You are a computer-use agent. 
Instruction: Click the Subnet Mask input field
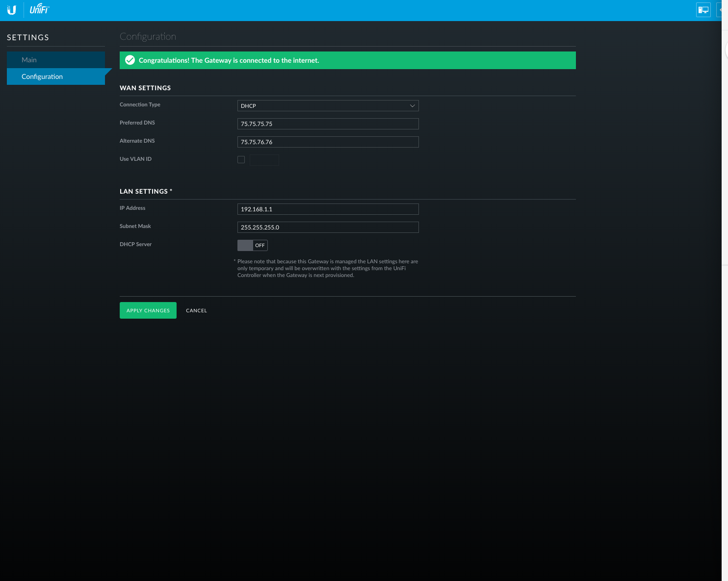point(327,227)
